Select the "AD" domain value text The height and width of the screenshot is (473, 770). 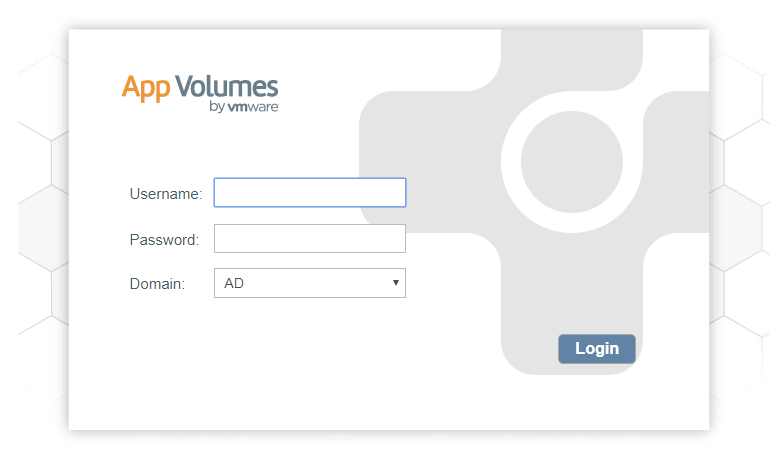pos(234,283)
